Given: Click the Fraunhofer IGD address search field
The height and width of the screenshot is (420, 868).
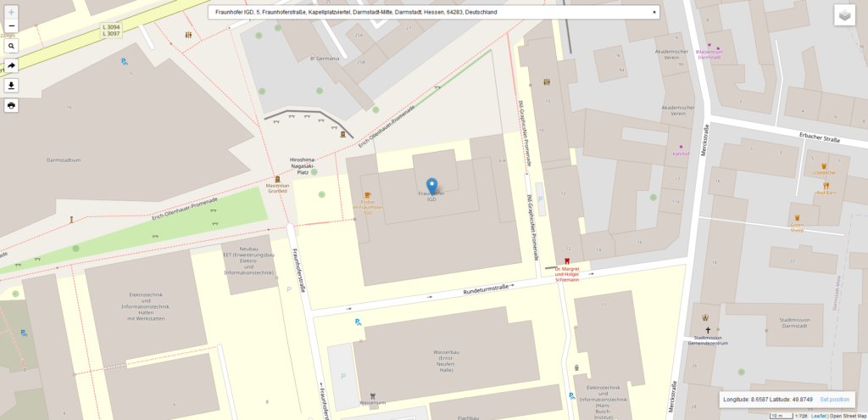Looking at the screenshot, I should coord(433,12).
